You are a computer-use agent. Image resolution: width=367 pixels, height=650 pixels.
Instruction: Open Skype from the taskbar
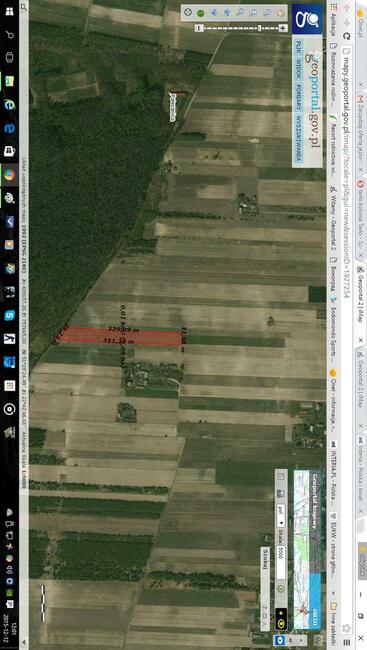tap(9, 315)
